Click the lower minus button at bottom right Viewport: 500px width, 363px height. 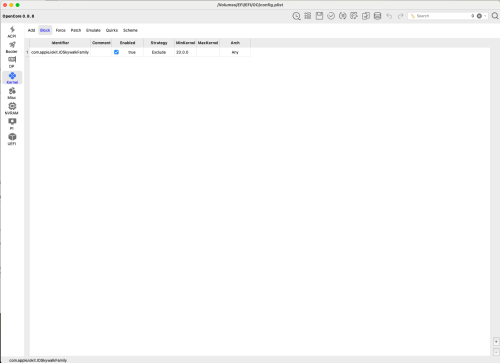pyautogui.click(x=496, y=352)
